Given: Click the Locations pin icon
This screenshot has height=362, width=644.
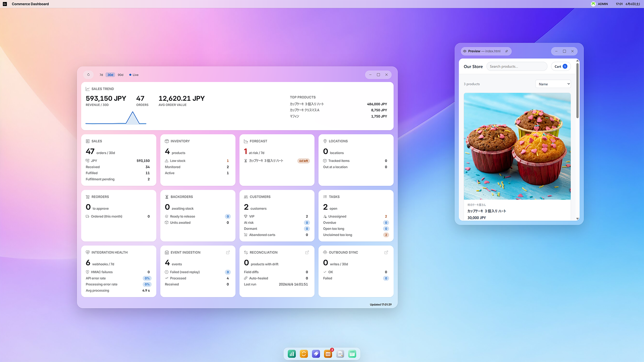Looking at the screenshot, I should click(325, 141).
